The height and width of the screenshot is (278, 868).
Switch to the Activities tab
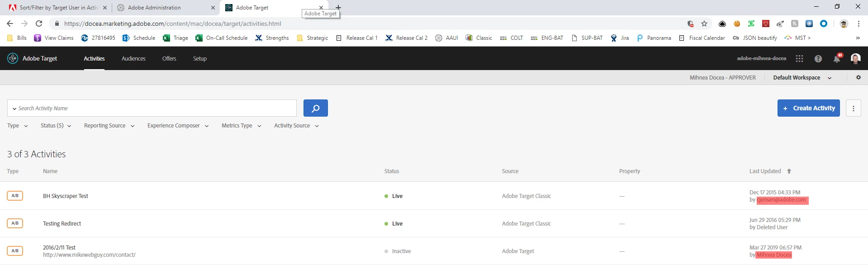pos(94,58)
